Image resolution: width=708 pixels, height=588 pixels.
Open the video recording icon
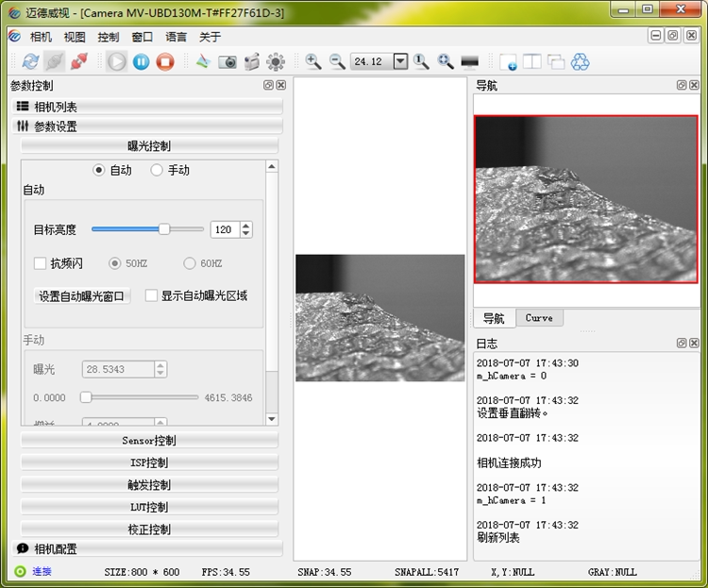pos(251,62)
